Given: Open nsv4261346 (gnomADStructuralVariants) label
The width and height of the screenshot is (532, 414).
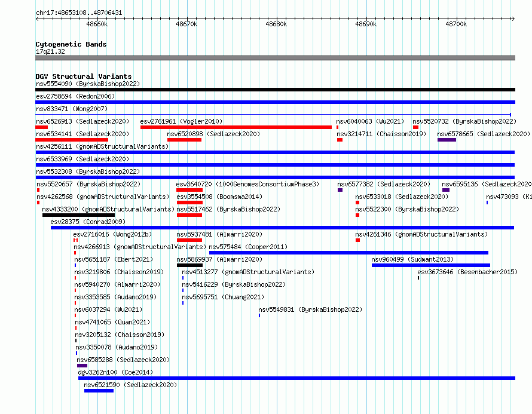Looking at the screenshot, I should pos(421,234).
